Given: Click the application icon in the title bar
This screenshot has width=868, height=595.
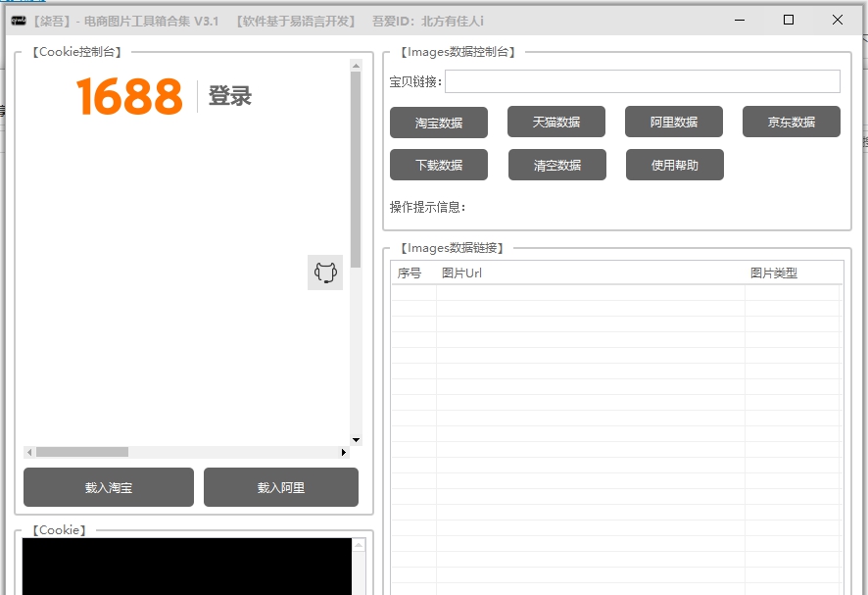Looking at the screenshot, I should pyautogui.click(x=18, y=20).
